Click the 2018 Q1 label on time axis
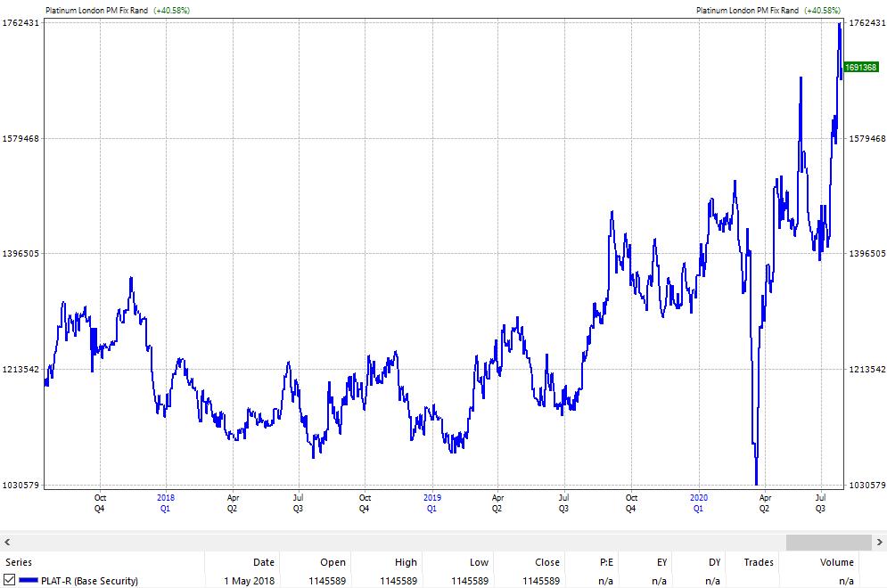The width and height of the screenshot is (887, 588). [x=166, y=503]
